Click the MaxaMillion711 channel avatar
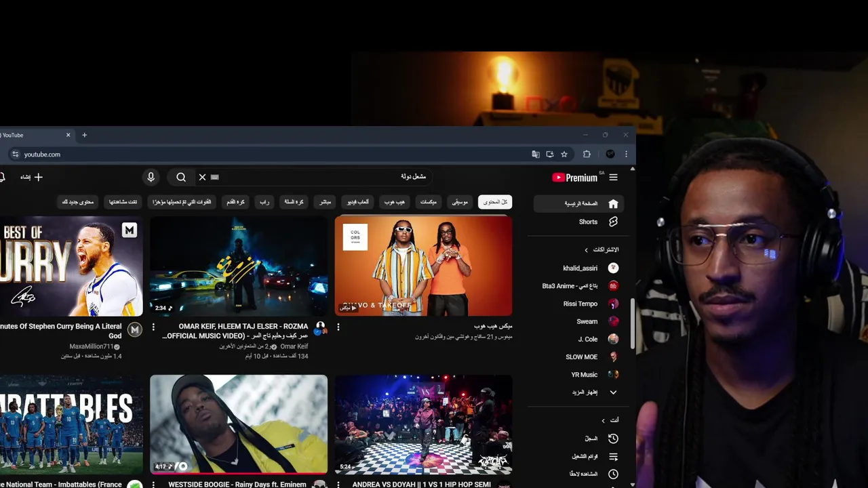 135,330
